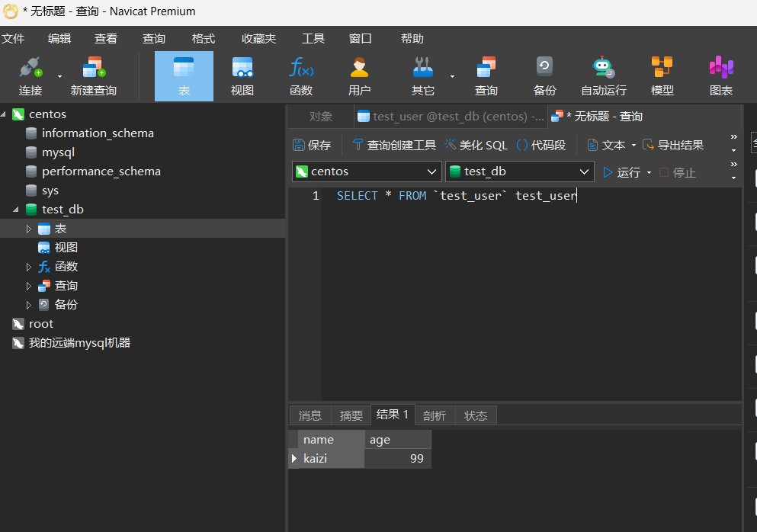Click the Connection (连接) toolbar icon
The height and width of the screenshot is (532, 757).
(x=30, y=76)
